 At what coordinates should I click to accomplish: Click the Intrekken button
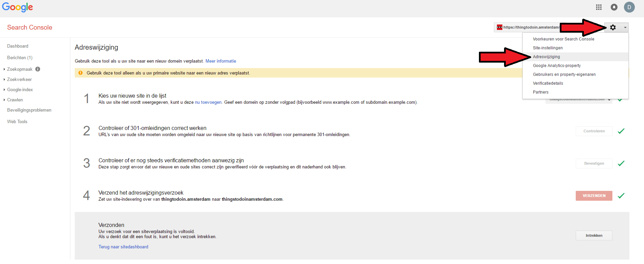(594, 235)
